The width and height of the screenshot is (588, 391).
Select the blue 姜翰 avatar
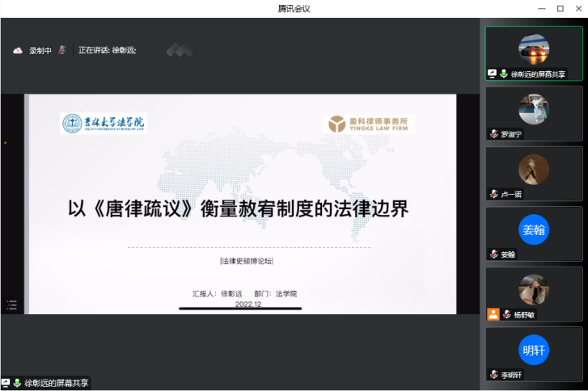pos(533,229)
